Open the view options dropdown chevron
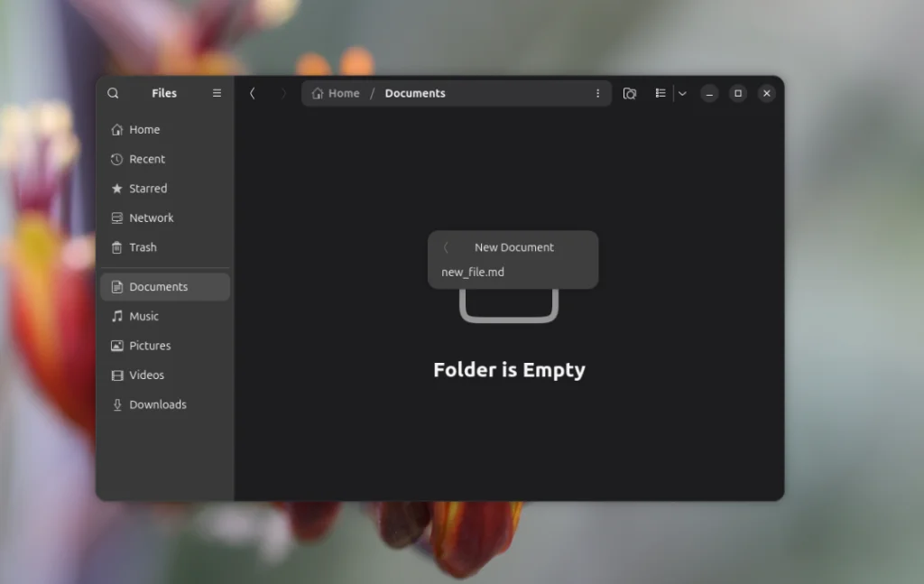The width and height of the screenshot is (924, 584). [x=682, y=93]
